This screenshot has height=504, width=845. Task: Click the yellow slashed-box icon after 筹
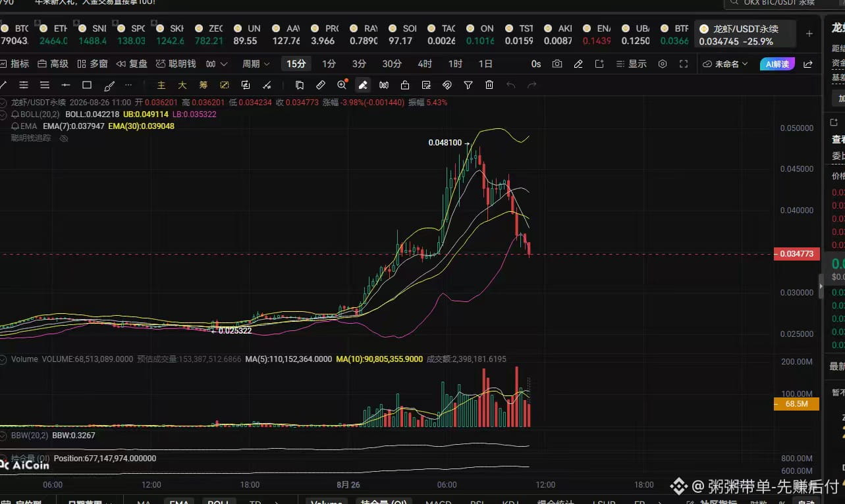point(225,85)
